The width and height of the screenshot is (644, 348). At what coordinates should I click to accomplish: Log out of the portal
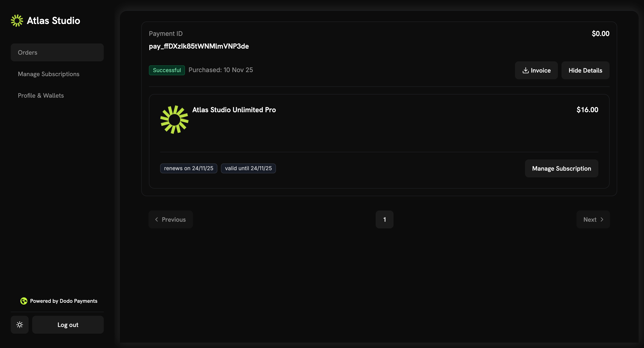click(x=68, y=324)
